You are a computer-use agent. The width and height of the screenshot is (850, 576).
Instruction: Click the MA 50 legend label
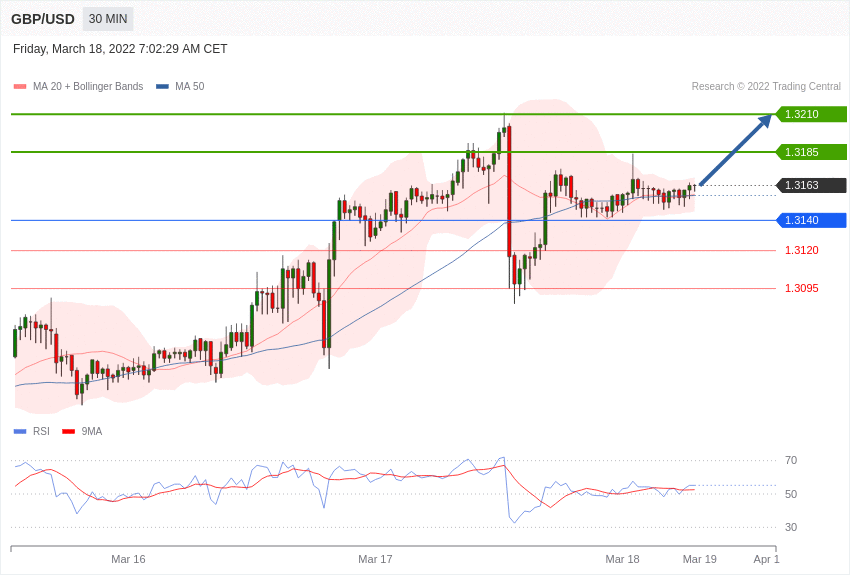[190, 86]
